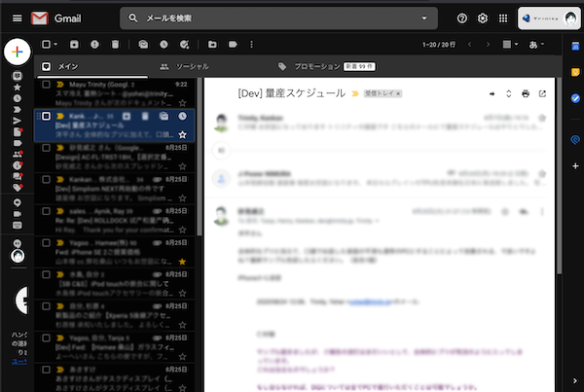The image size is (584, 392).
Task: Click the archive icon in toolbar
Action: point(75,45)
